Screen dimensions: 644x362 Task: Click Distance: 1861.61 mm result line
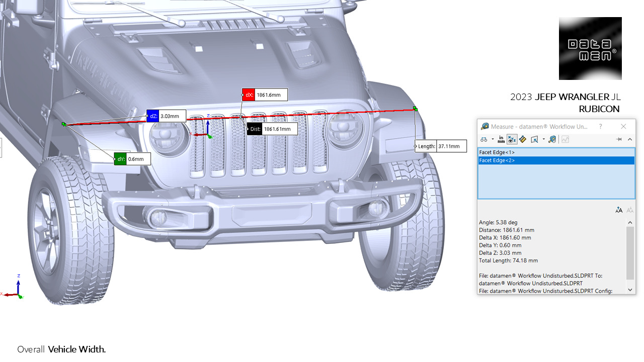coord(507,230)
